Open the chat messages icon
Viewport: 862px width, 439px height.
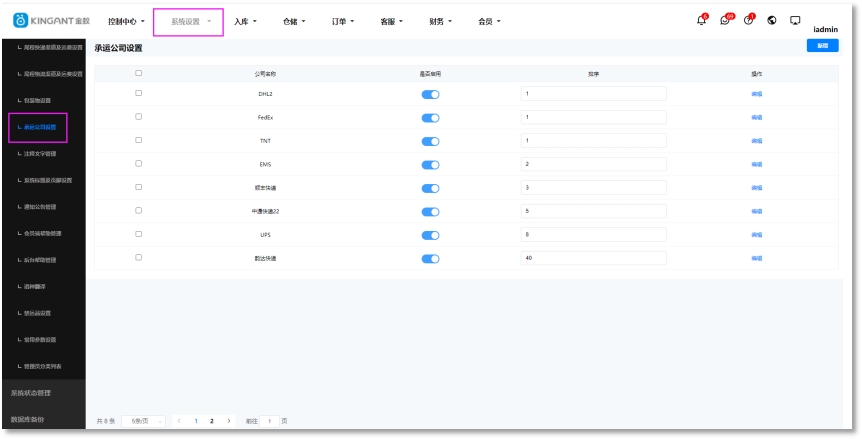[x=725, y=21]
